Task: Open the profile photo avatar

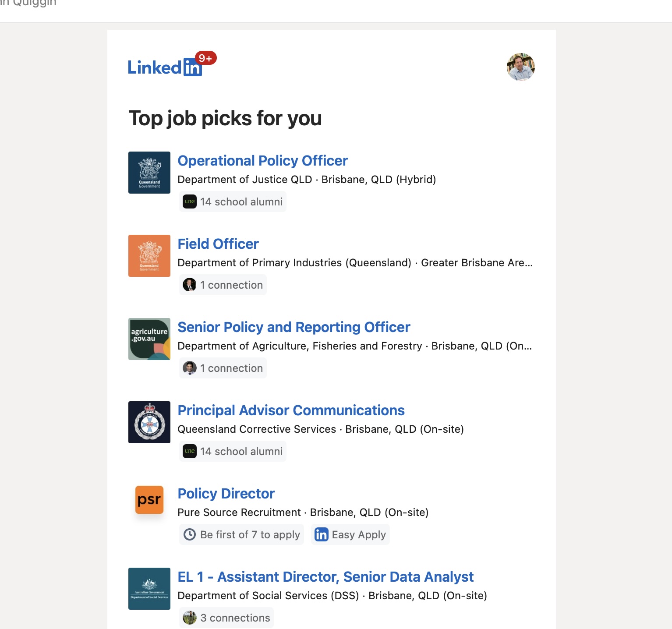Action: tap(520, 67)
